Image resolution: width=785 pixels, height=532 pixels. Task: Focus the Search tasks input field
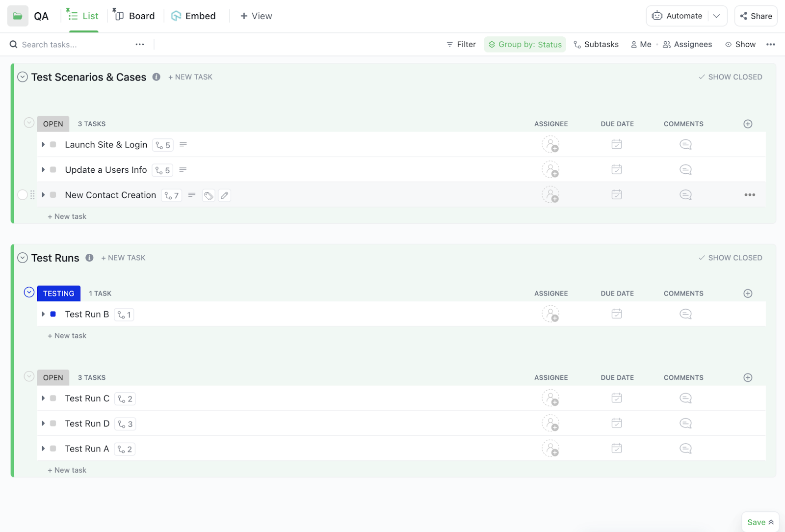(74, 45)
